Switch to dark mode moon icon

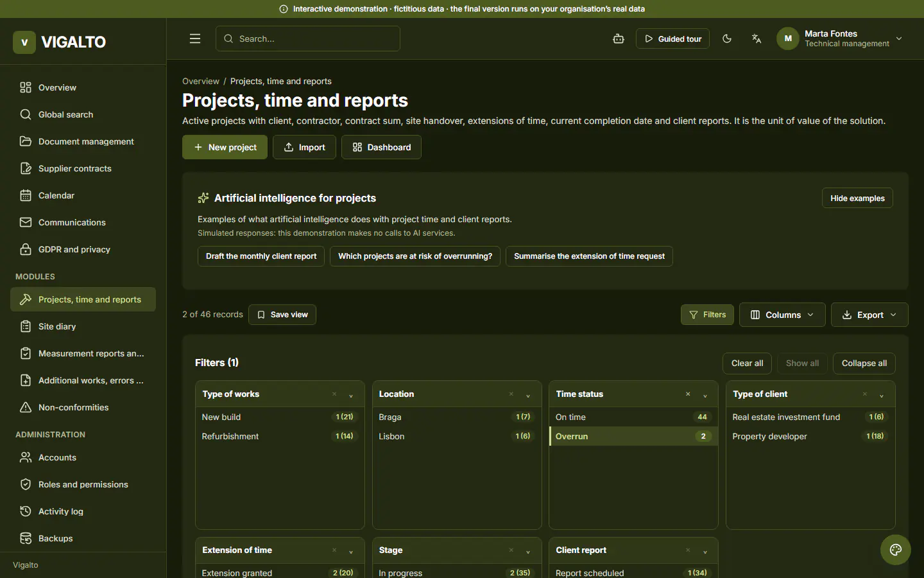coord(727,39)
